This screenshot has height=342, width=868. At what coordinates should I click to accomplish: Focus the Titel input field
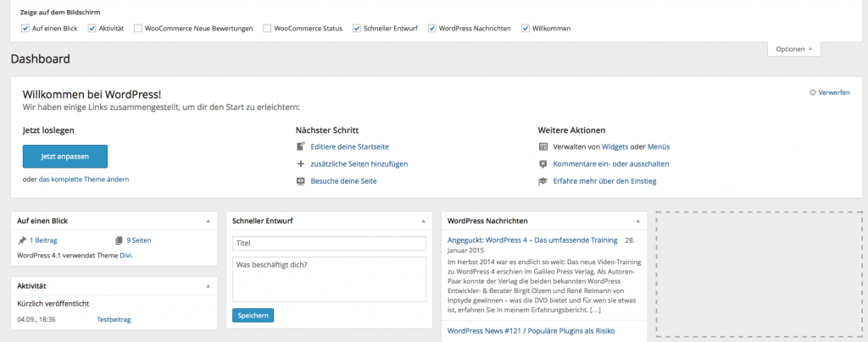(x=330, y=243)
